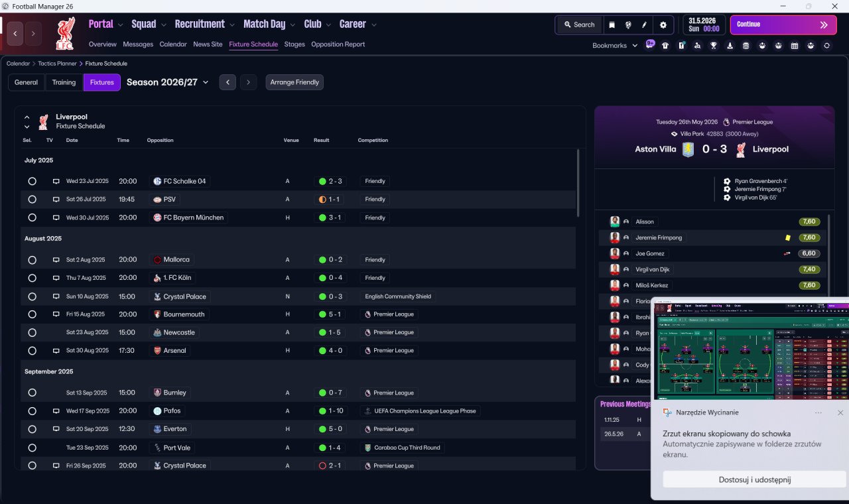The height and width of the screenshot is (504, 849).
Task: Go to previous season with arrow
Action: point(228,82)
